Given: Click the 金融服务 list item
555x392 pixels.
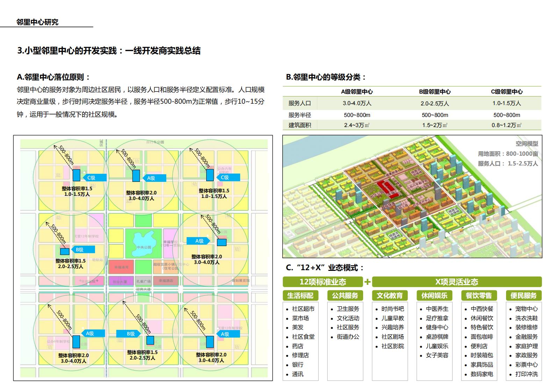Looking at the screenshot, I should (526, 337).
